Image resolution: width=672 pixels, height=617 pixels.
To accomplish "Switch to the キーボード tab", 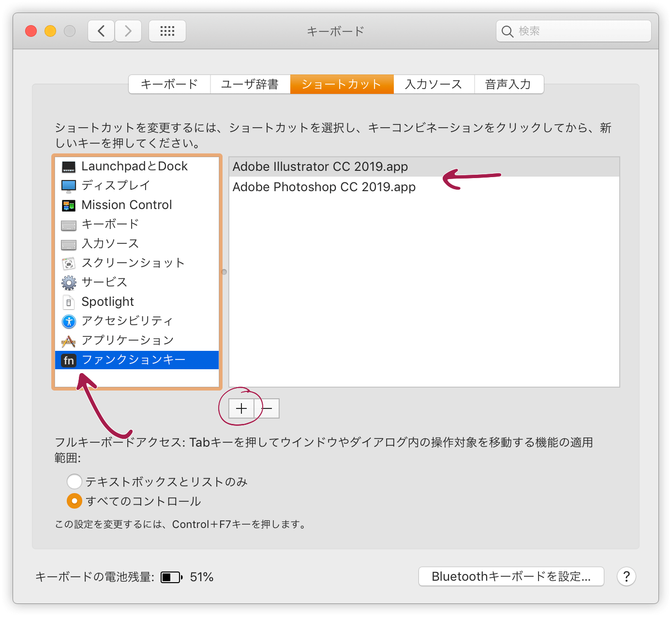I will coord(169,84).
